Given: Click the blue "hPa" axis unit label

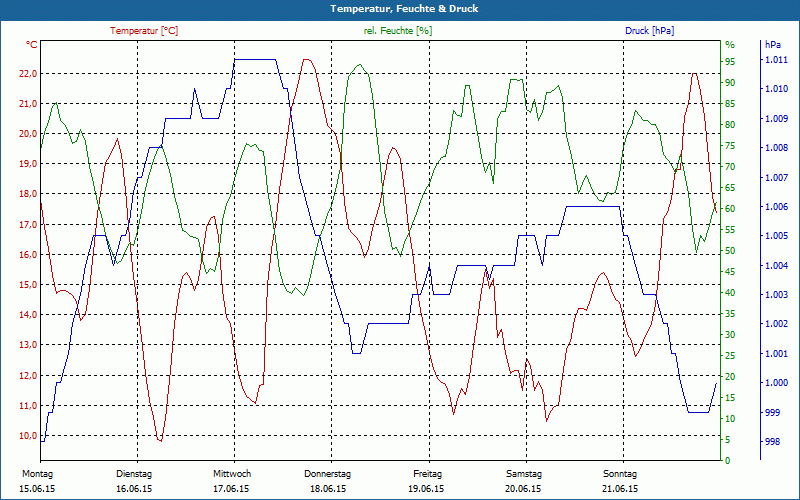Looking at the screenshot, I should [773, 44].
